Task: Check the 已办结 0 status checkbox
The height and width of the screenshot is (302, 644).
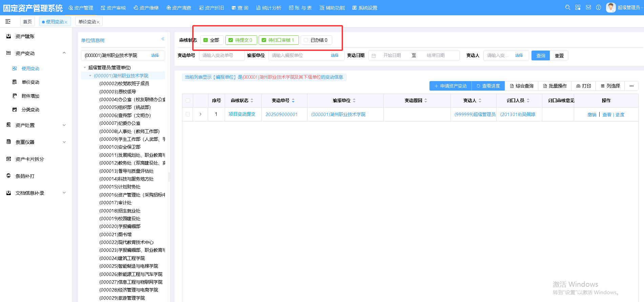Action: coord(306,40)
